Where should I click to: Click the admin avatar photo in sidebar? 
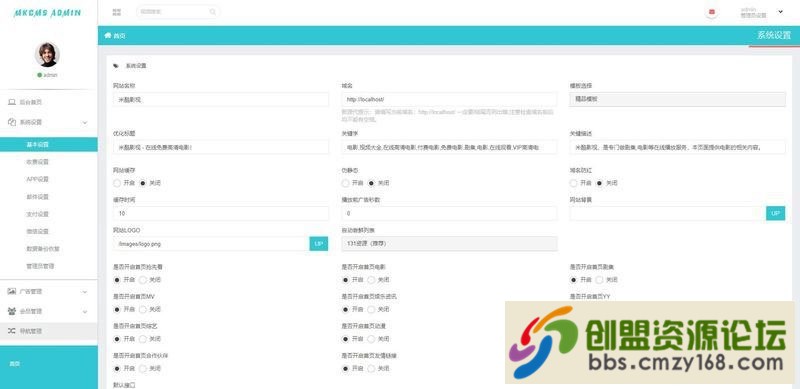click(47, 55)
